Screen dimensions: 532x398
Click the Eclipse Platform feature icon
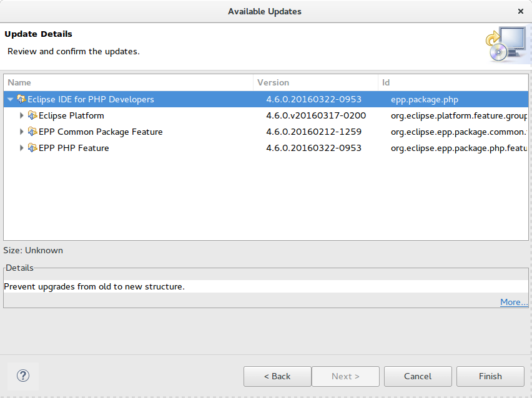(x=32, y=115)
